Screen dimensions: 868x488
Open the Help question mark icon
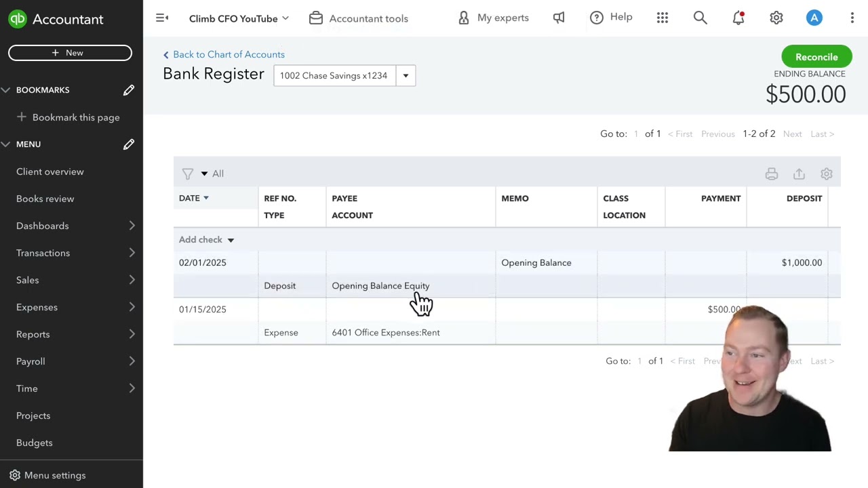pos(597,18)
